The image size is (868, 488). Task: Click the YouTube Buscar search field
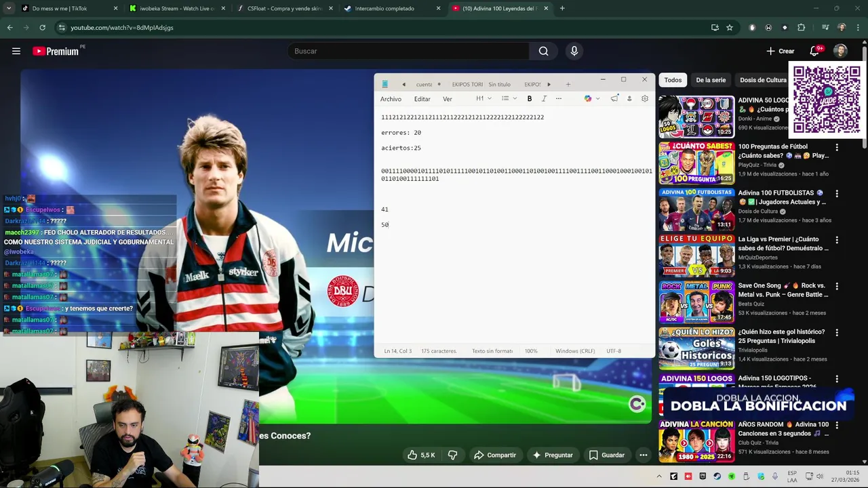click(x=409, y=51)
